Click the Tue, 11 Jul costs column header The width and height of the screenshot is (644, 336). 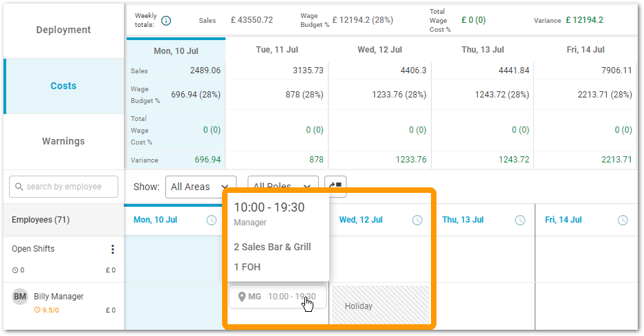pyautogui.click(x=276, y=50)
